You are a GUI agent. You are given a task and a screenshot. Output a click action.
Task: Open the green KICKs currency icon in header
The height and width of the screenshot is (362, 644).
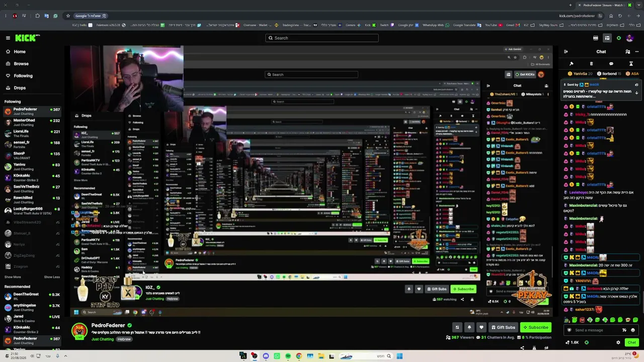[619, 38]
